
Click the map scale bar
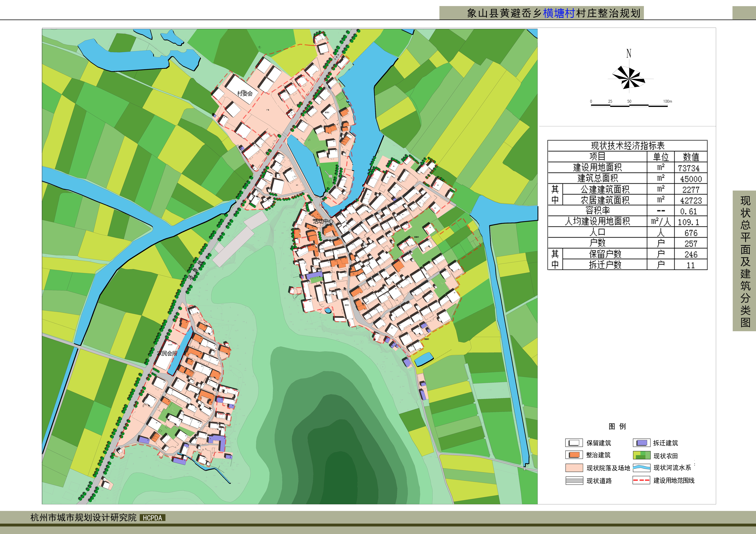point(629,106)
